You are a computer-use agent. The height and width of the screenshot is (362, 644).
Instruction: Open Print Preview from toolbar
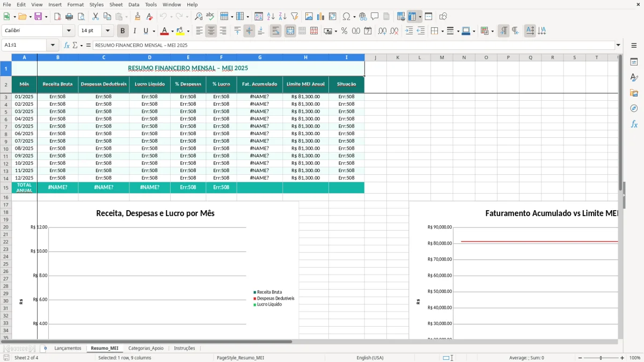coord(81,17)
